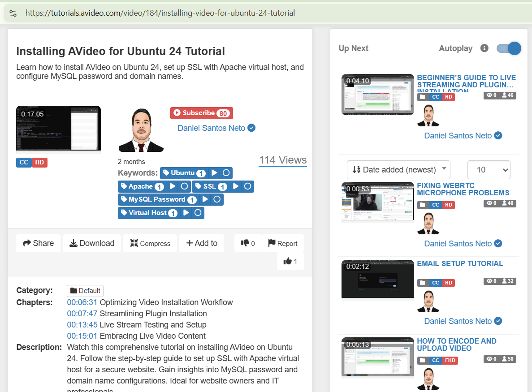Open the MySQL Password keyword tag
This screenshot has width=532, height=392.
[159, 199]
